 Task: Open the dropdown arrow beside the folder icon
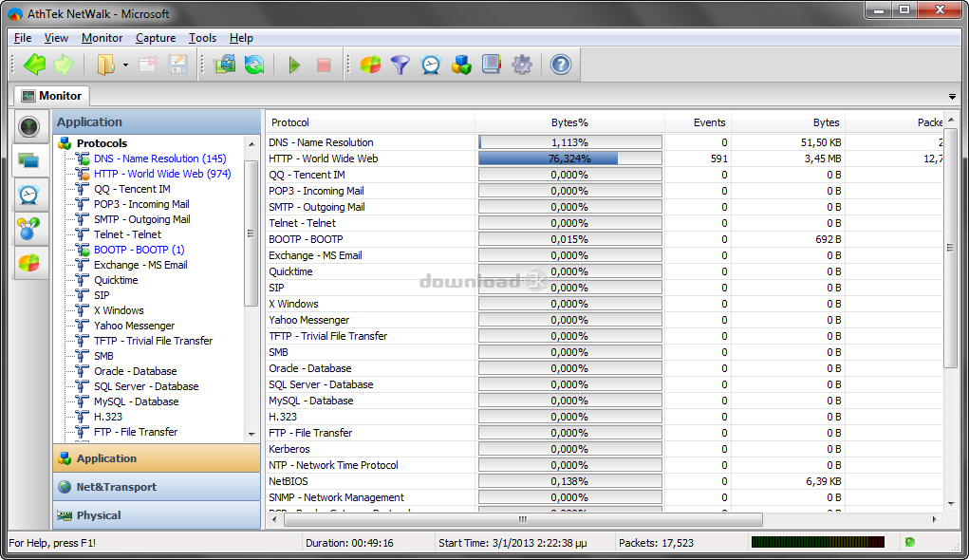point(125,65)
